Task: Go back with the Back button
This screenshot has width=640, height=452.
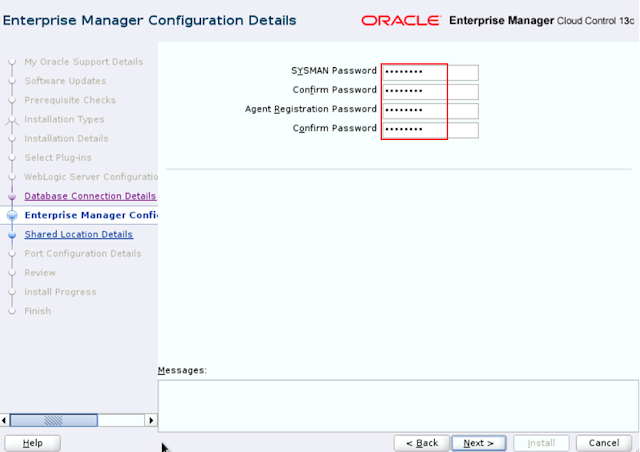Action: tap(422, 443)
